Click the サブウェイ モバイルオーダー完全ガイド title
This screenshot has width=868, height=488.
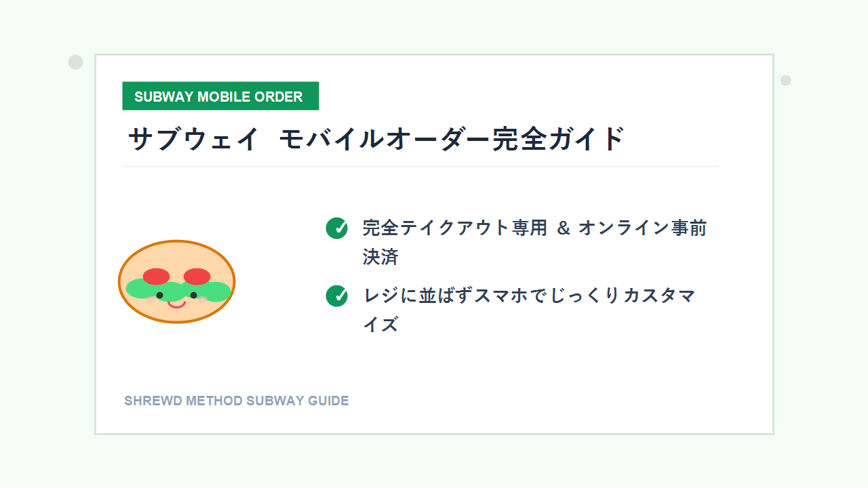click(376, 139)
